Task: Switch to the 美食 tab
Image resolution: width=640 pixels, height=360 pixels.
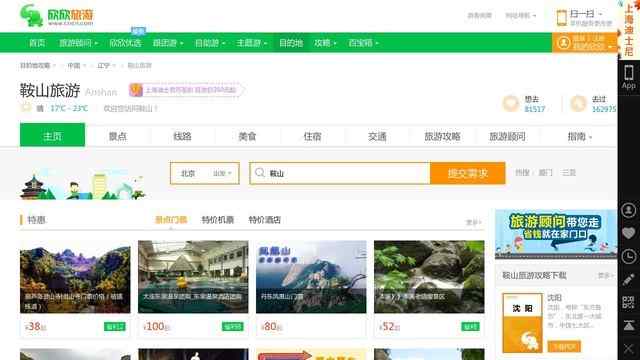Action: (x=247, y=136)
